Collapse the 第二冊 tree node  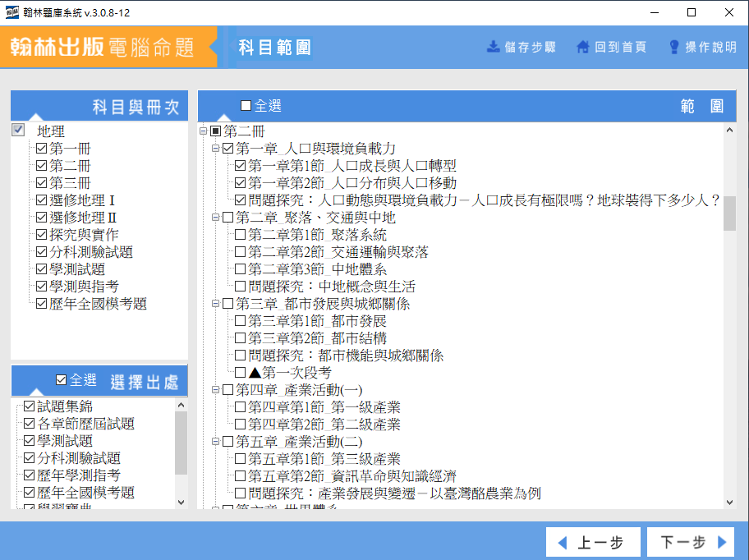coord(204,131)
